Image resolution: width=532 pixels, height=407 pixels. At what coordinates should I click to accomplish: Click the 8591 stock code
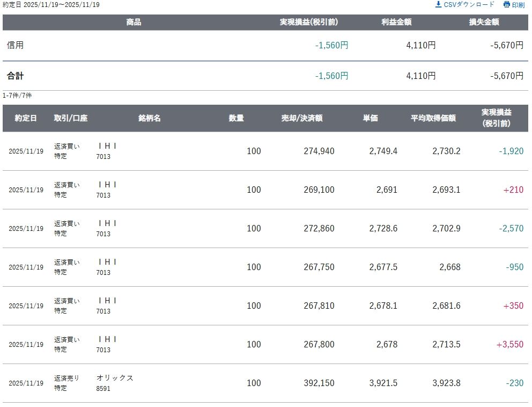click(x=104, y=389)
